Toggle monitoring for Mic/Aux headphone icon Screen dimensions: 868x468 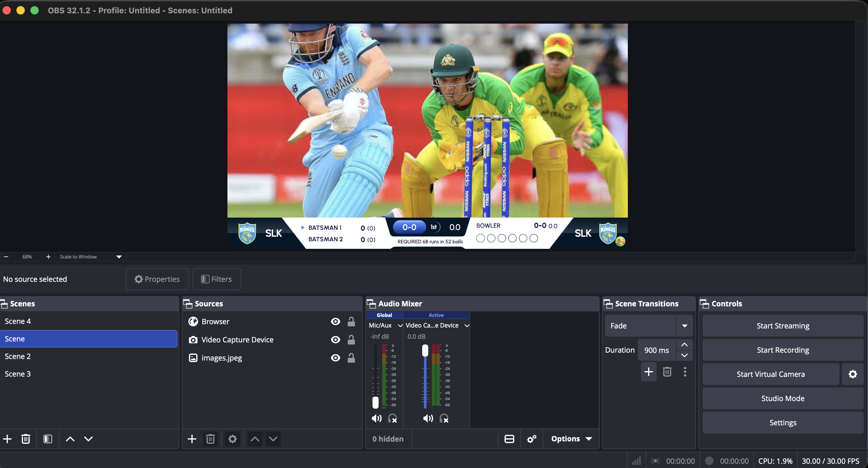tap(393, 419)
